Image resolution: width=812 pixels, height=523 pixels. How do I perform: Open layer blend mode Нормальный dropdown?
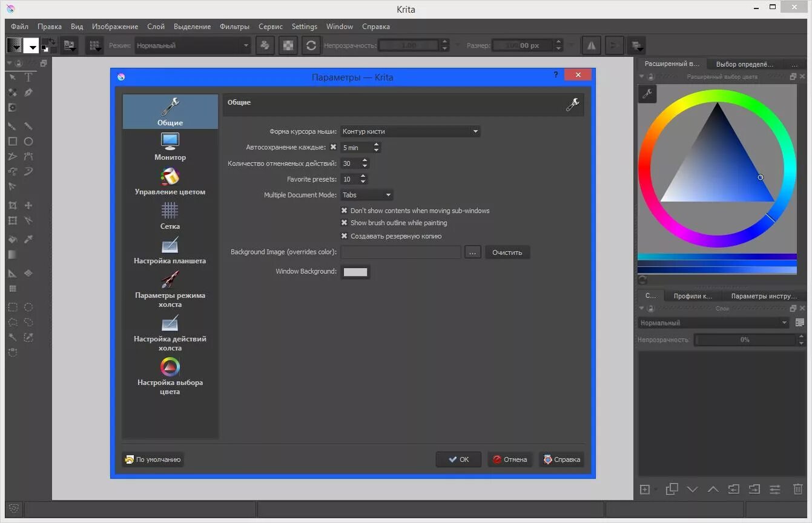[714, 323]
